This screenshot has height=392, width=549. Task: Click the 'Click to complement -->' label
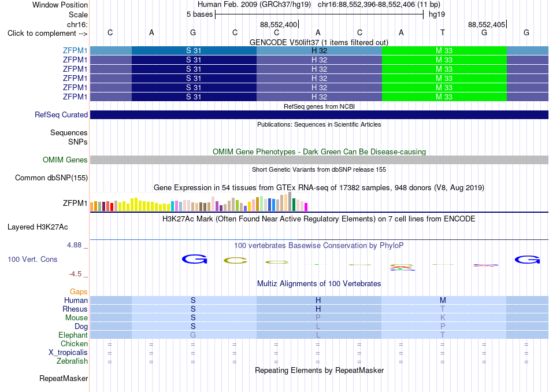[x=47, y=34]
